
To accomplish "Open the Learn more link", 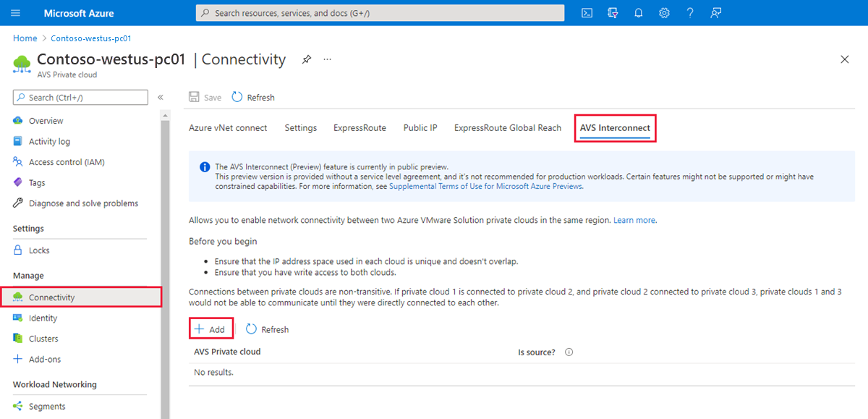I will [x=634, y=220].
